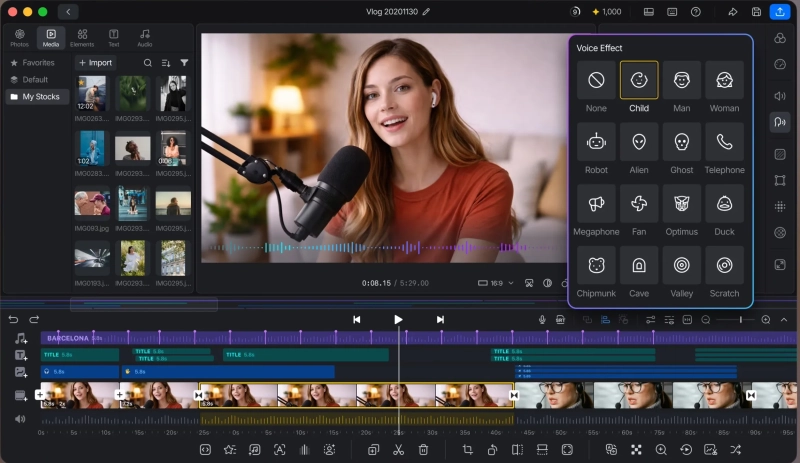Click the scissors split tool
This screenshot has height=463, width=800.
tap(398, 450)
